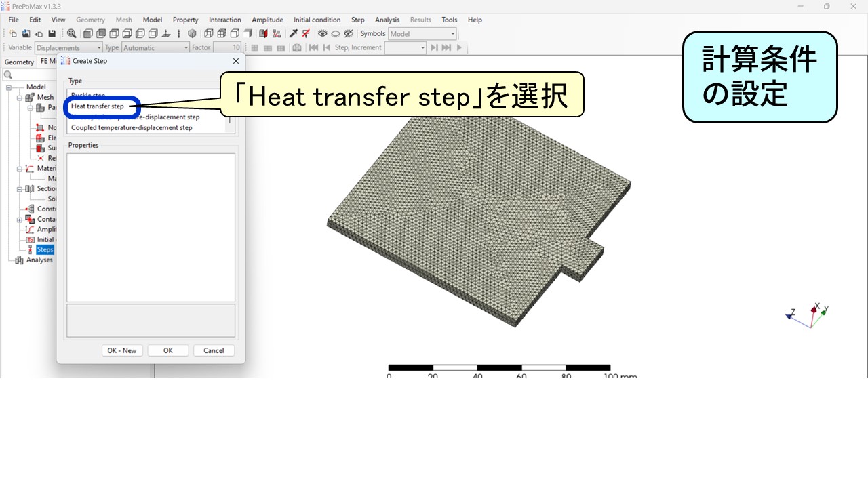Show all parts eye icon
The height and width of the screenshot is (488, 868).
coord(323,33)
